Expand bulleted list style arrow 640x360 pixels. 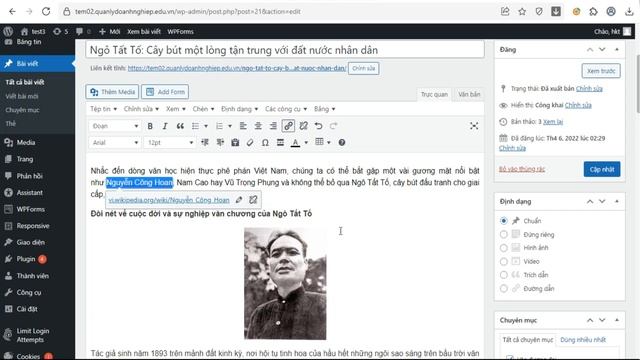(x=206, y=126)
